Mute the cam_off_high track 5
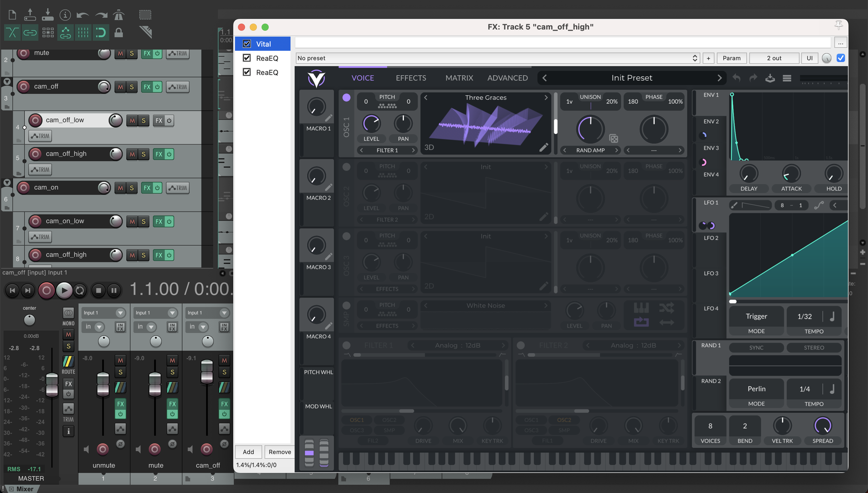This screenshot has width=868, height=493. click(x=132, y=154)
